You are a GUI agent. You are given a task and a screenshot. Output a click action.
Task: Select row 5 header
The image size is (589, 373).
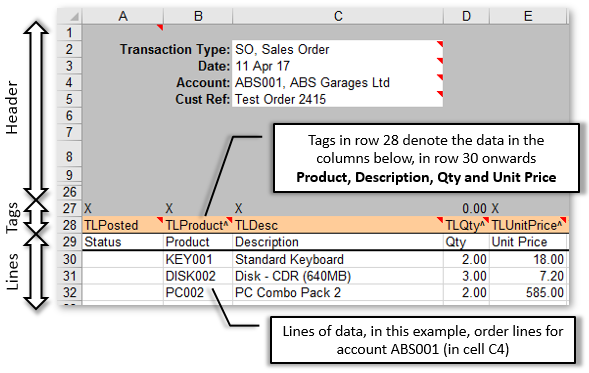pos(69,99)
